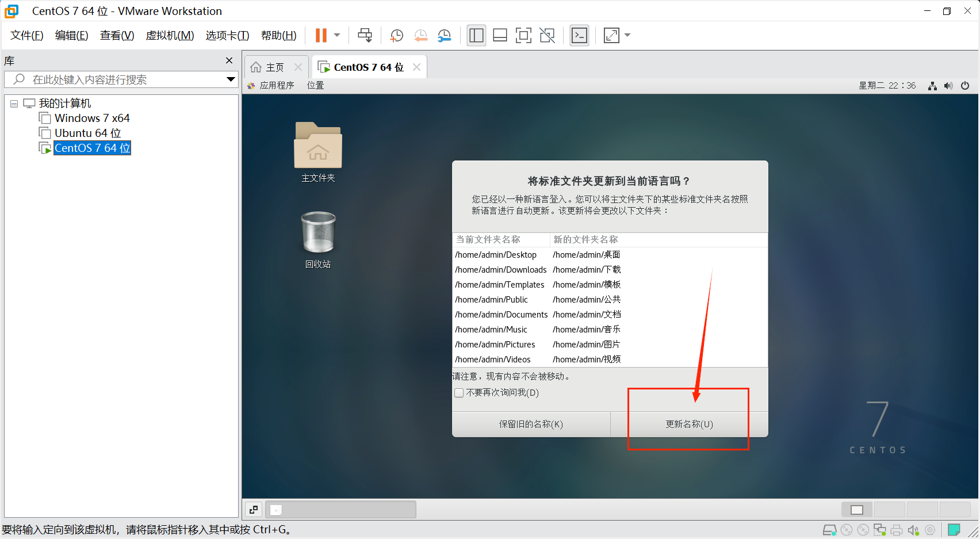Open the 帮助(H) menu
The width and height of the screenshot is (980, 539).
point(278,35)
